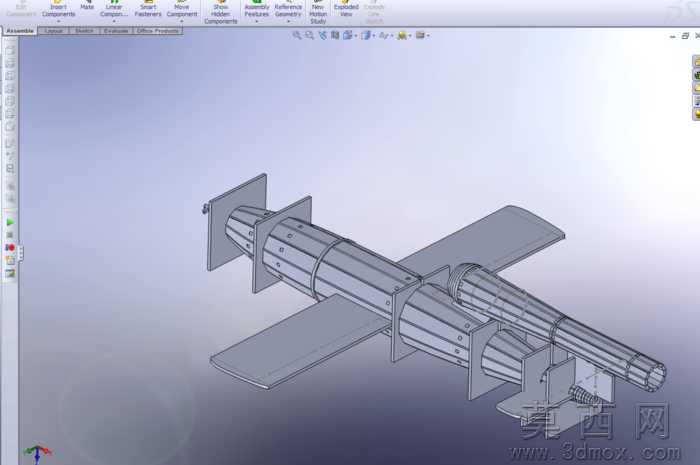
Task: Click Previous View icon
Action: click(322, 35)
